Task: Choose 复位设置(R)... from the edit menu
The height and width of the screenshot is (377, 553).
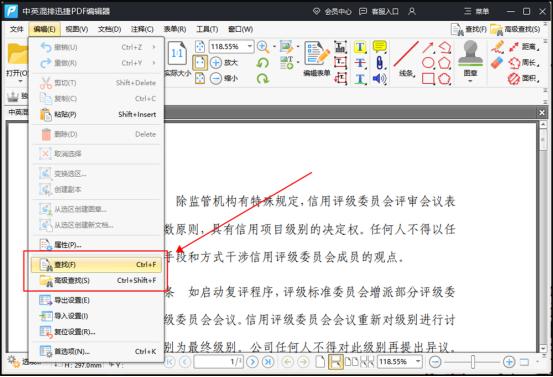Action: pyautogui.click(x=96, y=332)
